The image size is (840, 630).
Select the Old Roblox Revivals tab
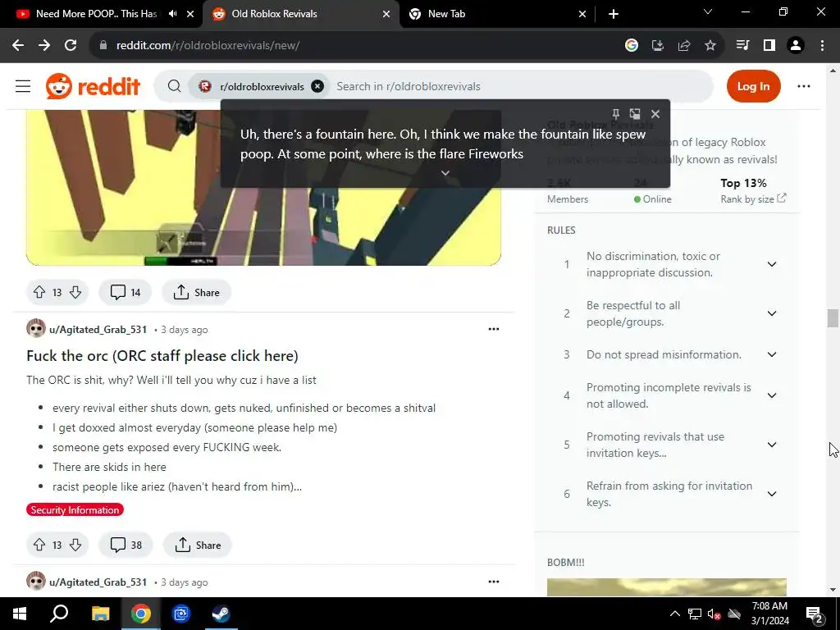point(274,14)
